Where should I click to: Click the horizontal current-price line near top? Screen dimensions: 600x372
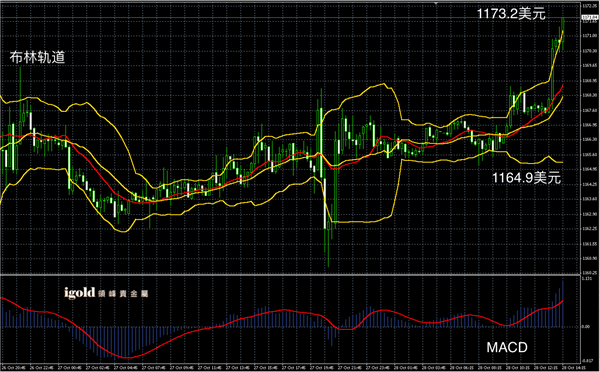(291, 17)
